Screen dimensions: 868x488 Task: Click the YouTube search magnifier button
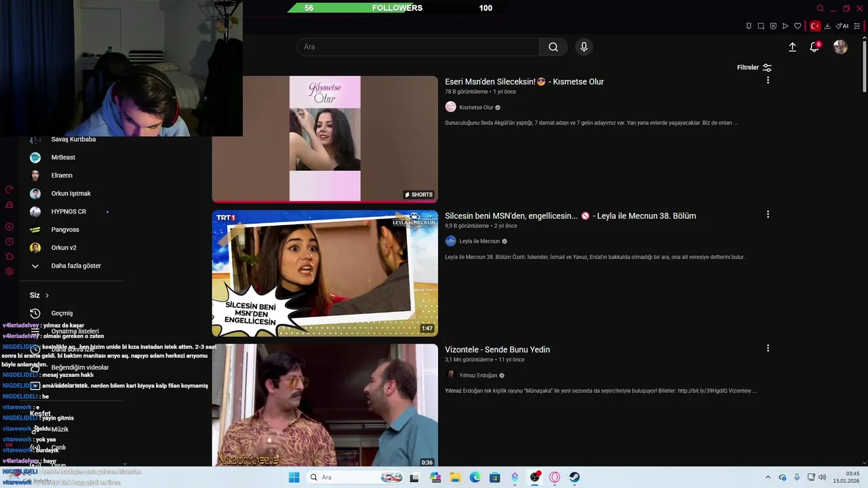(553, 47)
